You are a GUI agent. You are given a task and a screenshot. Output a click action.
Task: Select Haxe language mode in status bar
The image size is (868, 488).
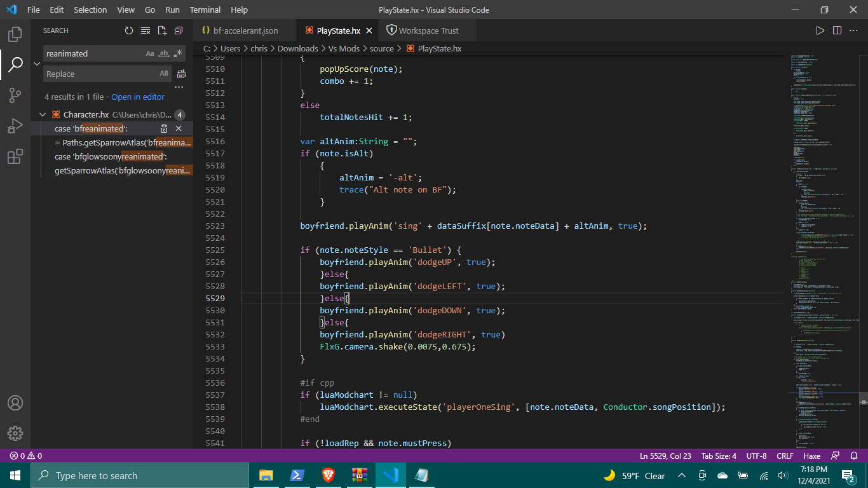point(812,456)
